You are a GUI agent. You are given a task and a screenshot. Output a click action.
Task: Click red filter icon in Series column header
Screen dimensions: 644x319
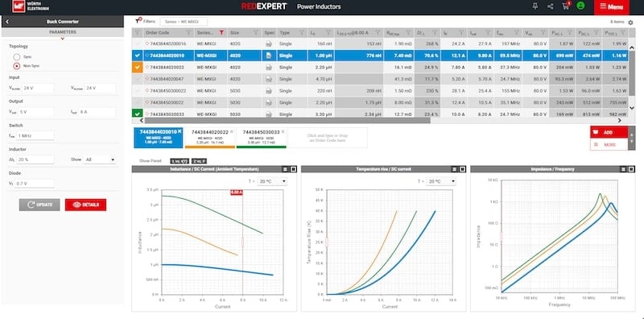[x=221, y=32]
